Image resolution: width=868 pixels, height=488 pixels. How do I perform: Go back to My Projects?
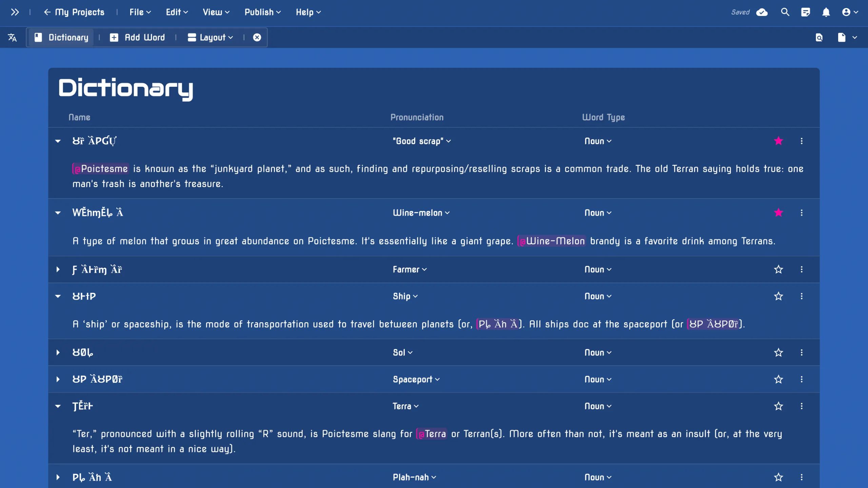tap(74, 12)
